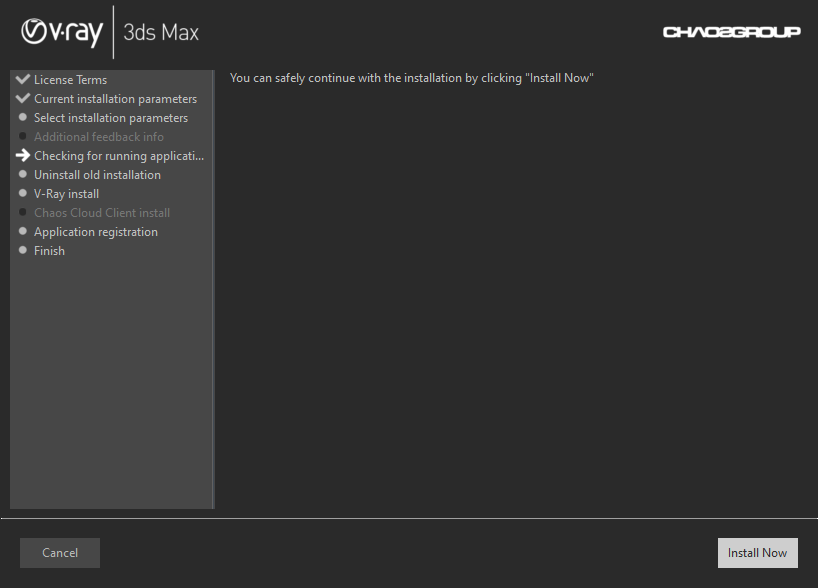Select the Select installation parameters step

tap(110, 117)
